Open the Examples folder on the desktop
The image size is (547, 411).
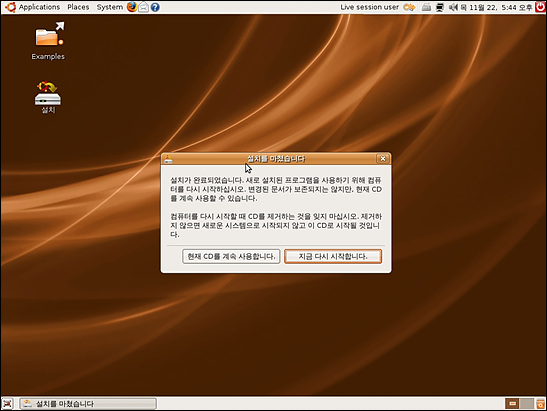(48, 41)
